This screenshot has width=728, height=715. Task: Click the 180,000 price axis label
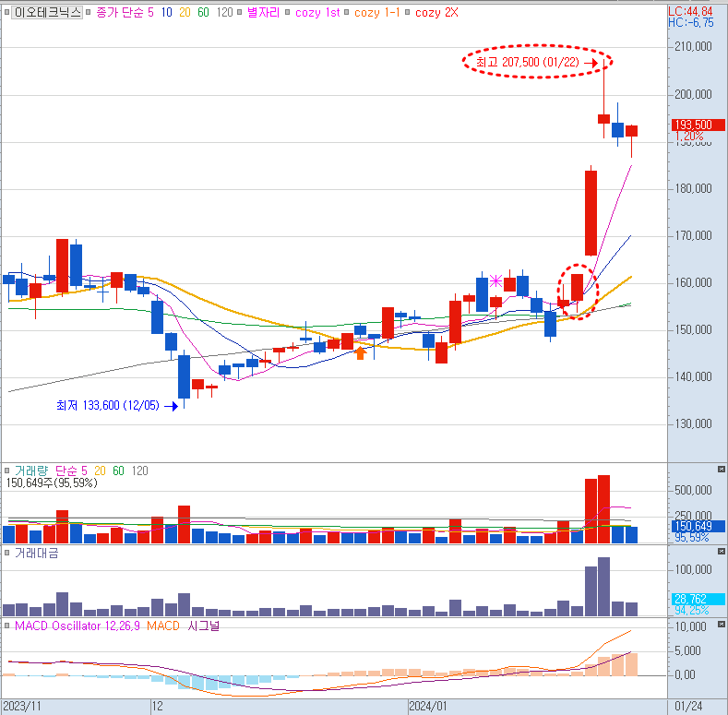(x=693, y=188)
